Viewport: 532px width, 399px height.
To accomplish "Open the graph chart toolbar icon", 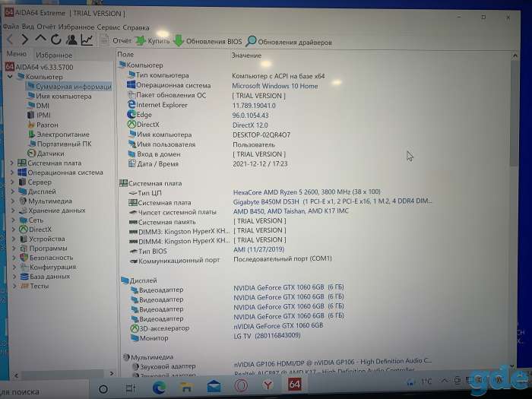I will tap(87, 40).
